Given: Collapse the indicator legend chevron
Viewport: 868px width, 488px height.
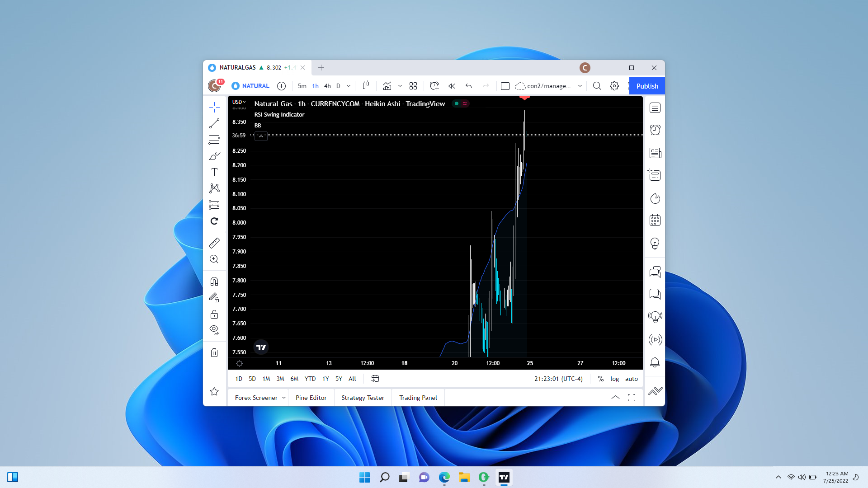Looking at the screenshot, I should tap(261, 136).
